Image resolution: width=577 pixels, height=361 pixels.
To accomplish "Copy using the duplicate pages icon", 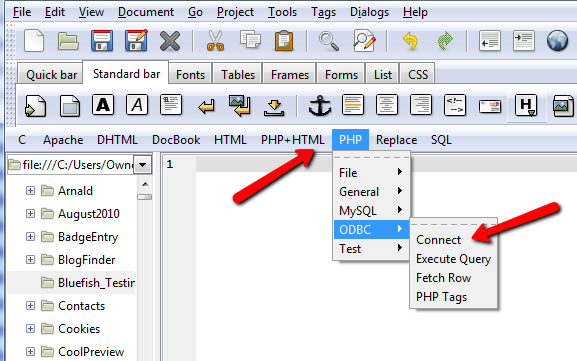I will point(250,40).
